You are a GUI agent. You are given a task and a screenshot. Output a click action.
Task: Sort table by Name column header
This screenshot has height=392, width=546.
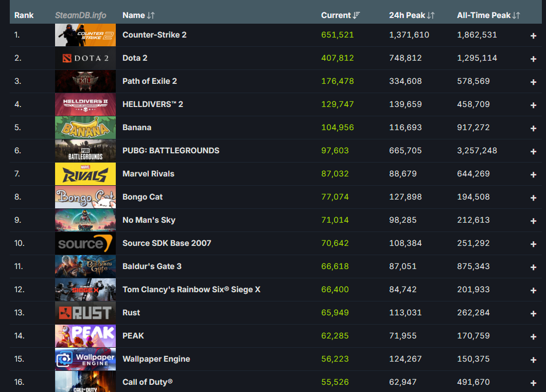point(138,15)
